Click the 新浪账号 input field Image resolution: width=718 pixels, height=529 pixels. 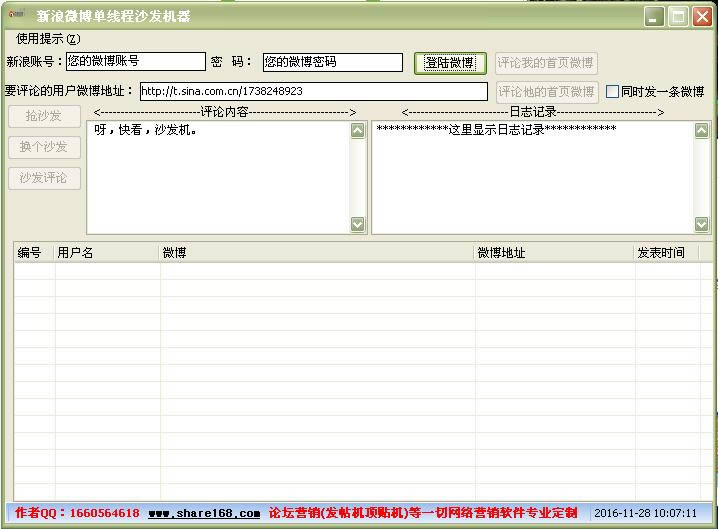point(135,62)
